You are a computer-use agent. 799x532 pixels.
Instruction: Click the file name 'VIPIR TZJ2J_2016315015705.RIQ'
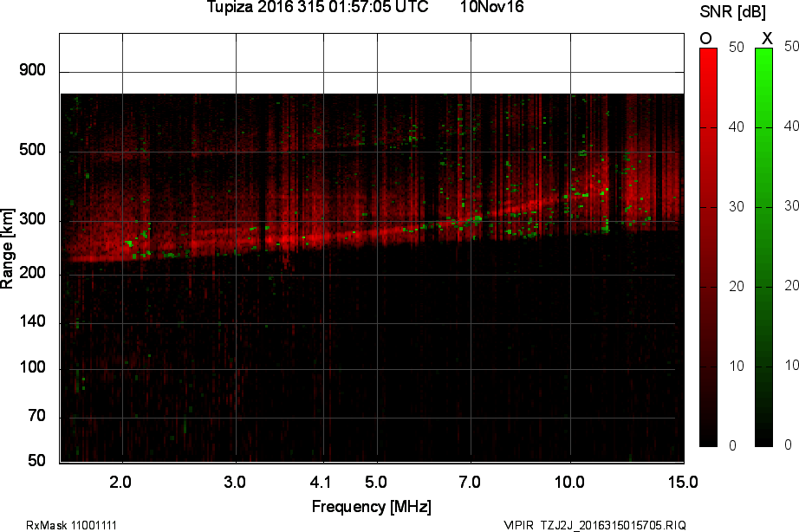594,525
